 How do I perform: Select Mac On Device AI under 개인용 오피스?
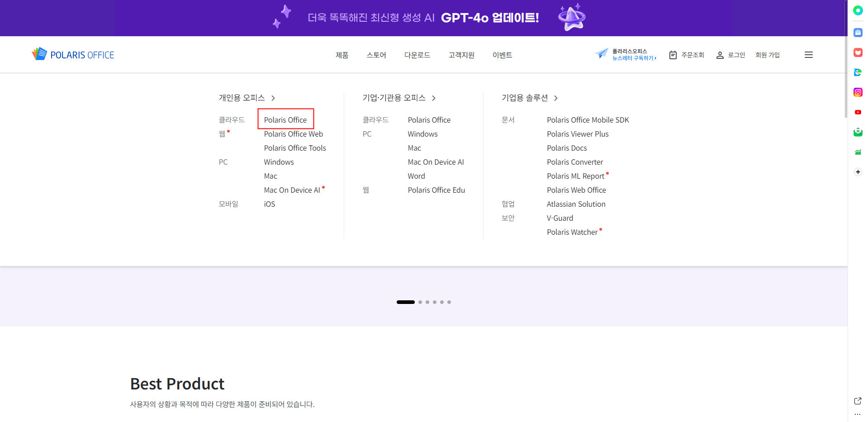tap(292, 190)
